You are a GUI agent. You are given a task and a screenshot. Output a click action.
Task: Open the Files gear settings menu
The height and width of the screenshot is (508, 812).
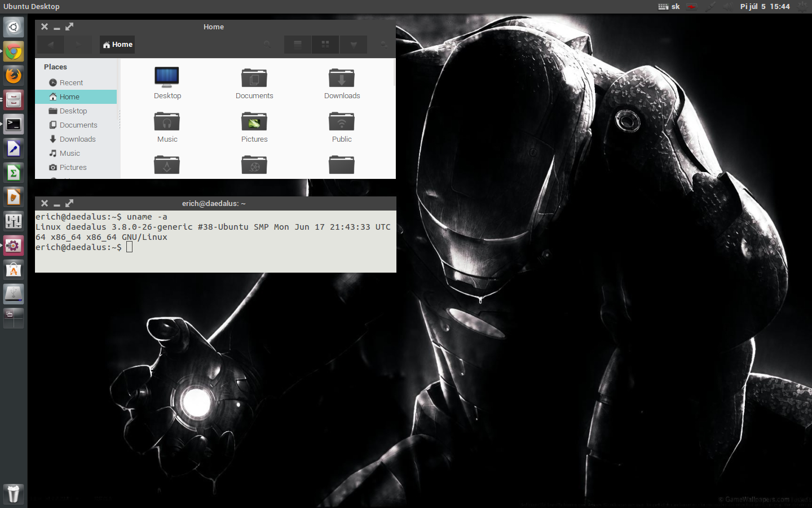tap(383, 45)
